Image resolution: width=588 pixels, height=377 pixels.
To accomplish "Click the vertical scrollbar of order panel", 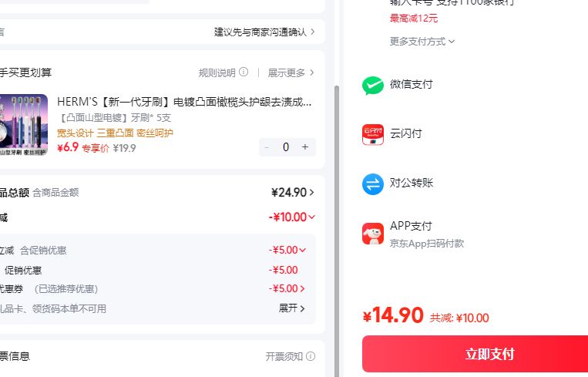I will click(x=336, y=231).
